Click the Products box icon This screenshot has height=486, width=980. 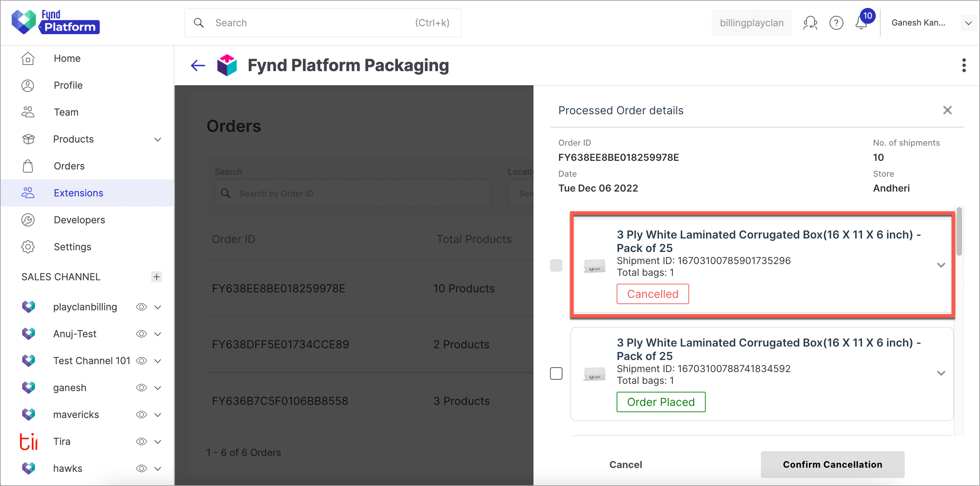(x=28, y=139)
